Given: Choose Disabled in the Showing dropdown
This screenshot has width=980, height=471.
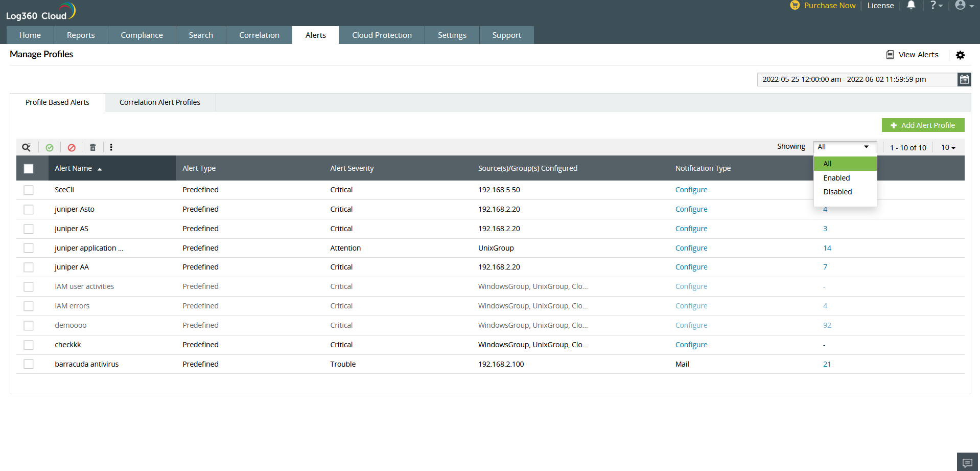Looking at the screenshot, I should coord(837,192).
